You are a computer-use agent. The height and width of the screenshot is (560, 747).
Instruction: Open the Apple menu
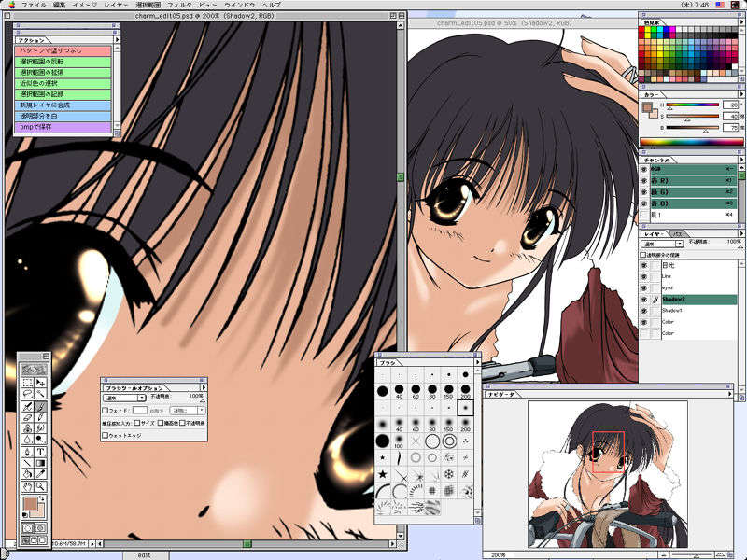(x=12, y=5)
